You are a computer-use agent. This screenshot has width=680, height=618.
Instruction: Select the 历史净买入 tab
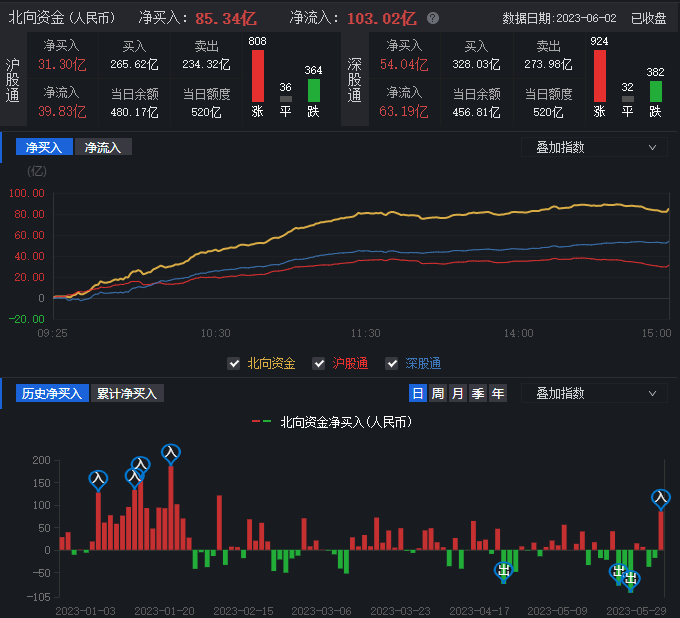click(x=51, y=394)
